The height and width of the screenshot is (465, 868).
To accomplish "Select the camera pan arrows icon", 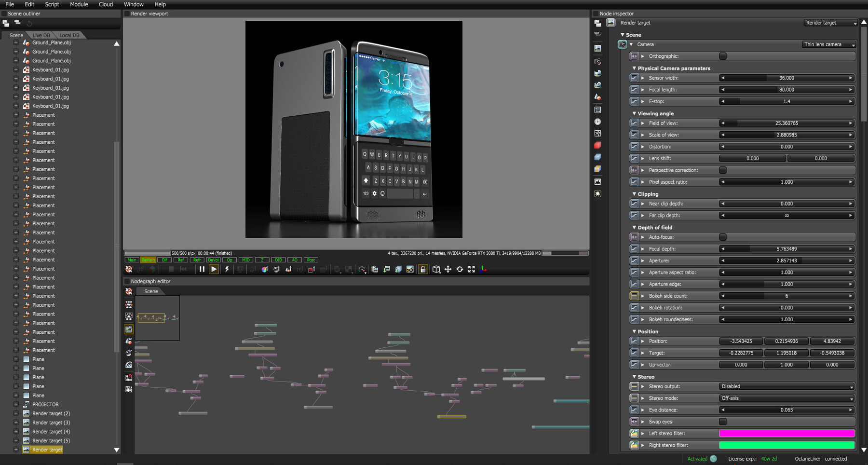I will tap(448, 269).
